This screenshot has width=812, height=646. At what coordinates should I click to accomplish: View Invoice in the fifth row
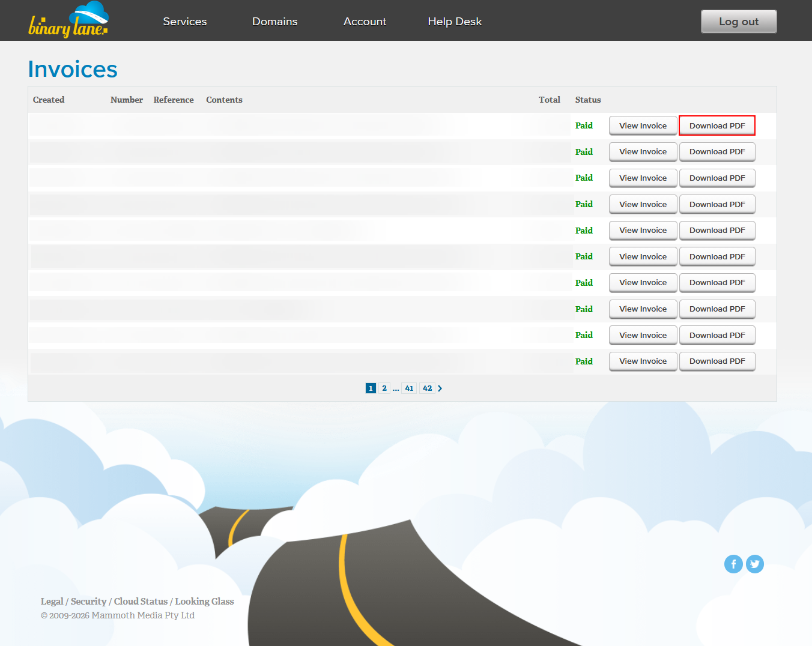(x=643, y=231)
